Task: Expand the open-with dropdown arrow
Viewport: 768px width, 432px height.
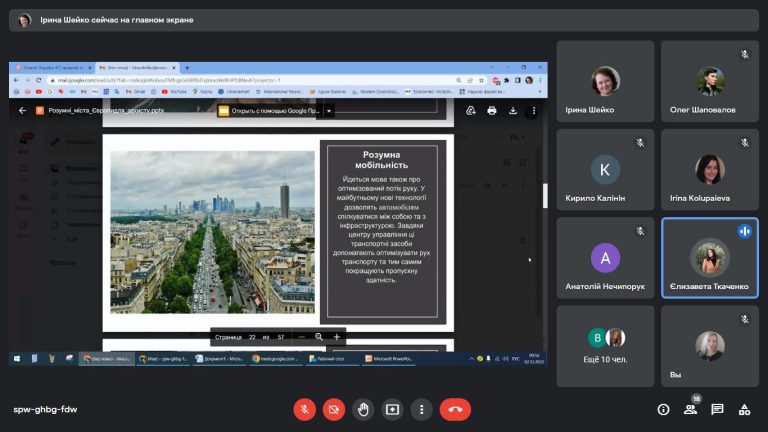Action: tap(329, 111)
